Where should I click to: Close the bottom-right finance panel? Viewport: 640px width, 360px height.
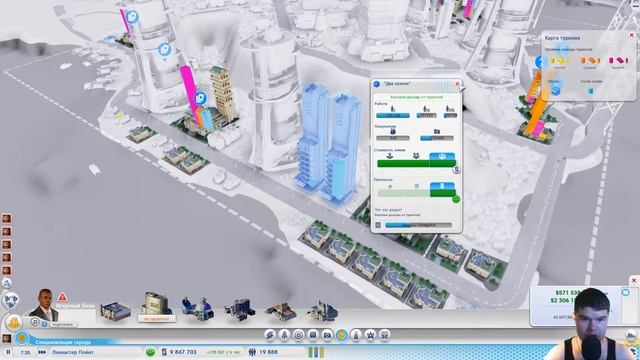(x=633, y=280)
